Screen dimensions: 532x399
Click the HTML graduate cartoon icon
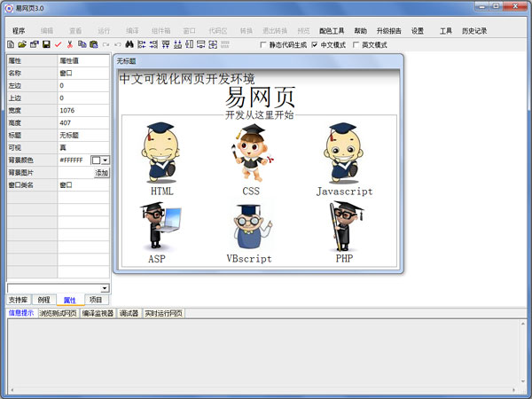pyautogui.click(x=161, y=153)
